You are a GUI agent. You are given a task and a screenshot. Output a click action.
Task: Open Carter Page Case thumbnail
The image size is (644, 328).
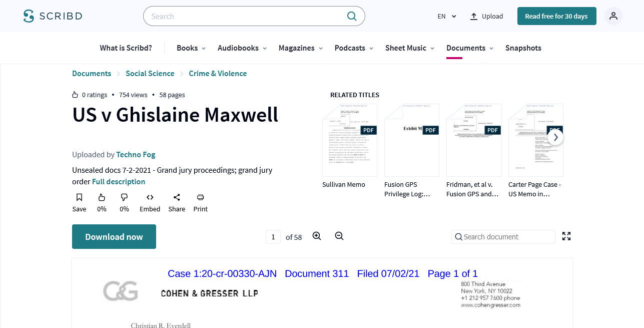pos(536,140)
